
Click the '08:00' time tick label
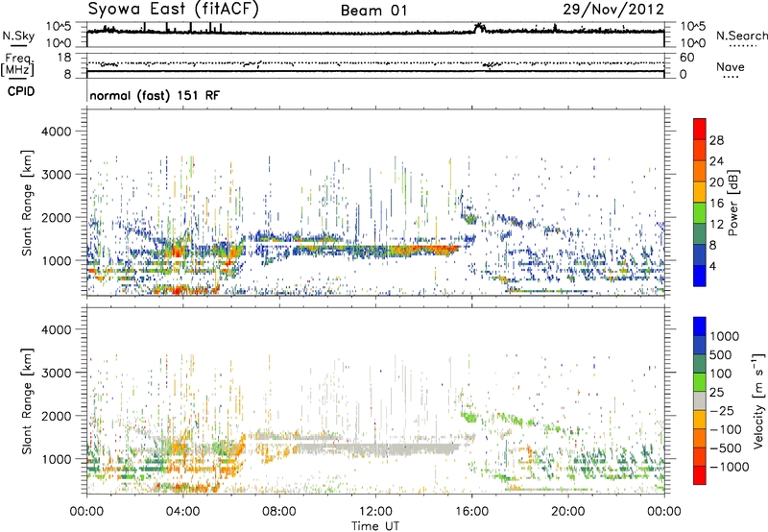click(278, 512)
